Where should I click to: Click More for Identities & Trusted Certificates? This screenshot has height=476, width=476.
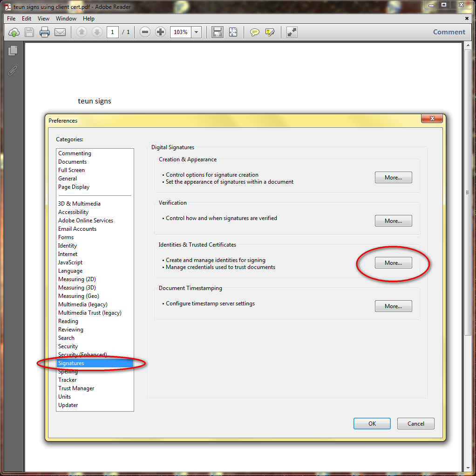(x=393, y=263)
